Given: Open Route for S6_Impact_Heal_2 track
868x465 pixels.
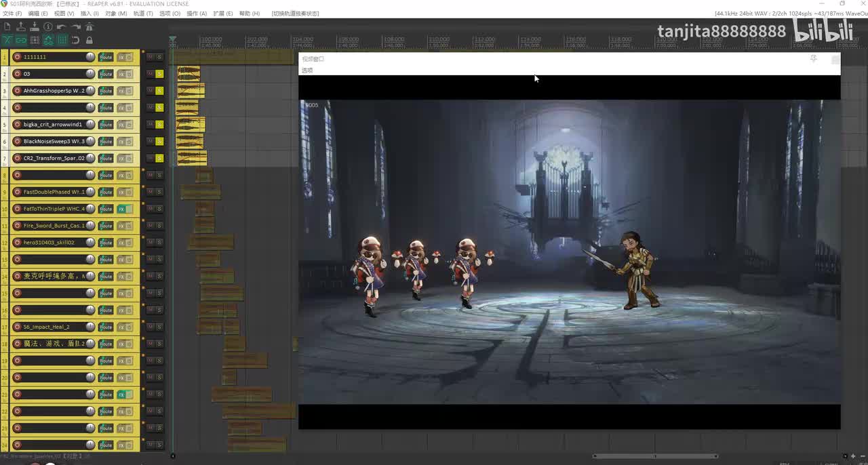Looking at the screenshot, I should click(106, 327).
